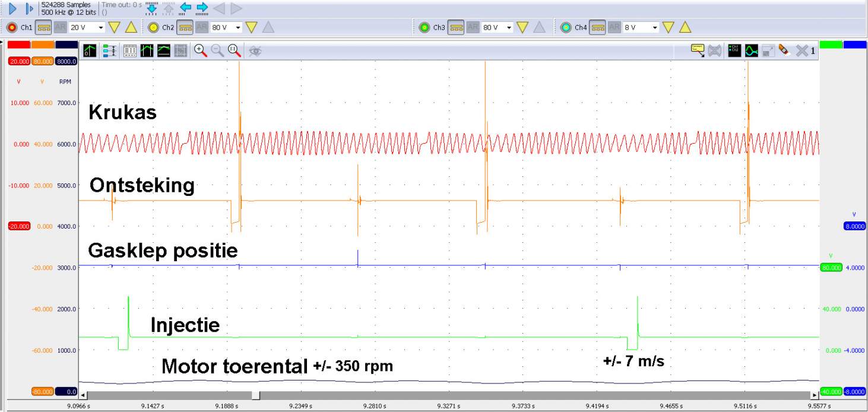Enable vertical cursors on the graph
The image size is (868, 412).
tap(147, 51)
